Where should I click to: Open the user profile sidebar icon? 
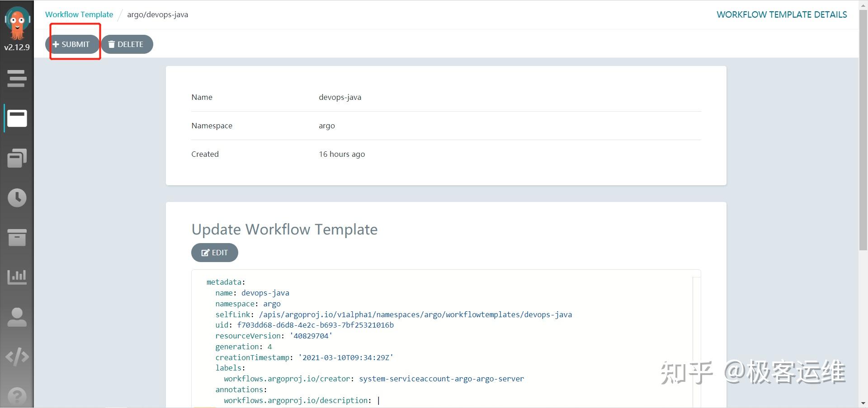[17, 317]
